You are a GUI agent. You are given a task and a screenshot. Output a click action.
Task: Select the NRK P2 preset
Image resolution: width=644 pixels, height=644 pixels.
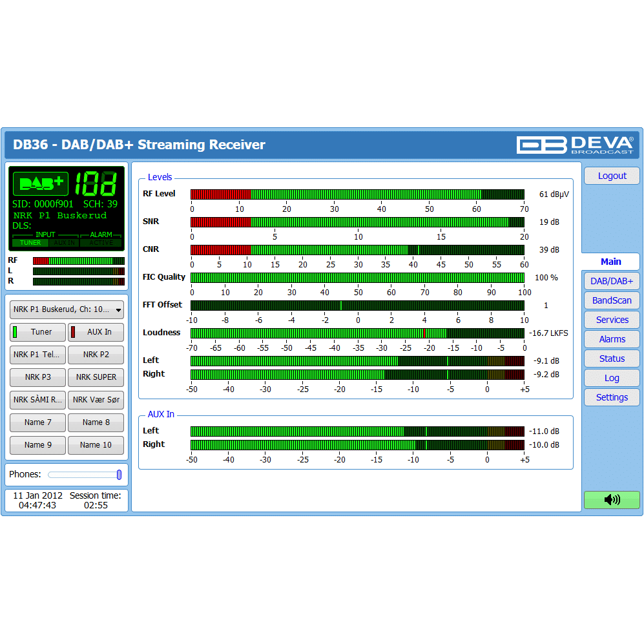[96, 355]
